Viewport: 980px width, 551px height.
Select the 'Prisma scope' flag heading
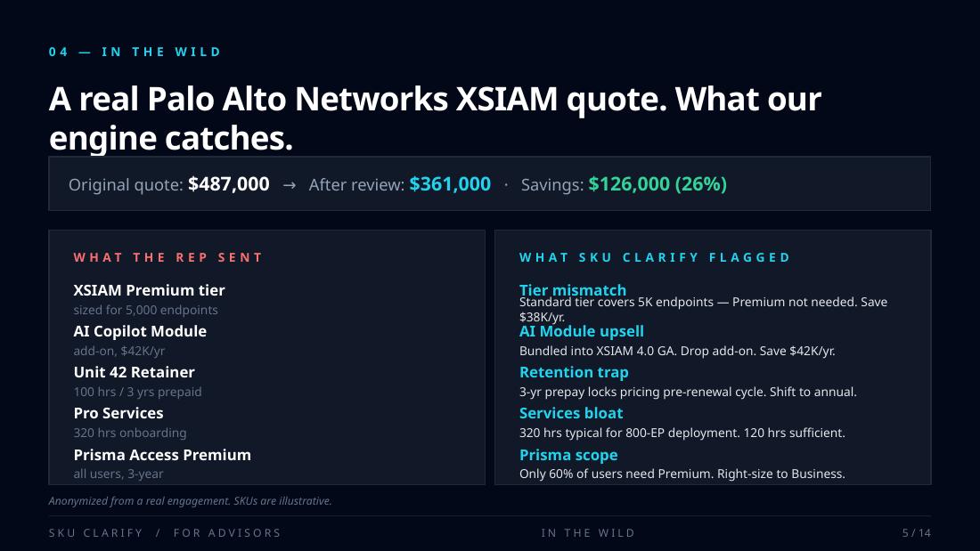coord(568,455)
